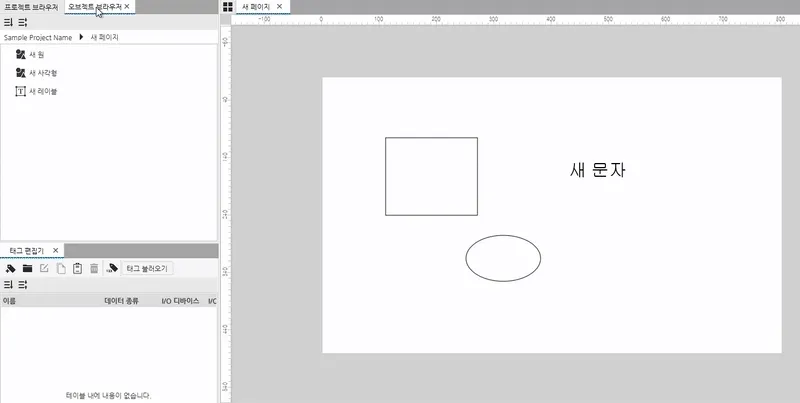Click the edit tag pencil icon
The image size is (800, 403).
click(x=44, y=268)
